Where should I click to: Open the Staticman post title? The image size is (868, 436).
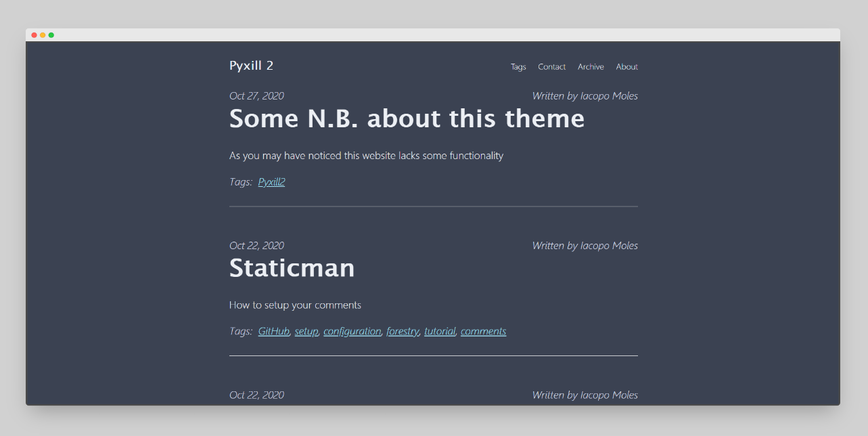point(292,268)
